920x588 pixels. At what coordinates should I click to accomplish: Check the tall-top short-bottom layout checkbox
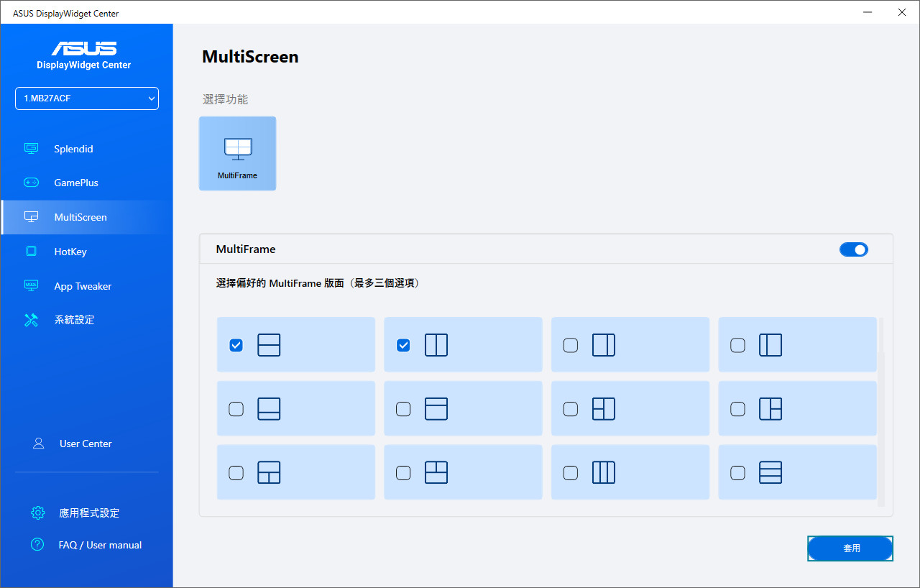[236, 409]
